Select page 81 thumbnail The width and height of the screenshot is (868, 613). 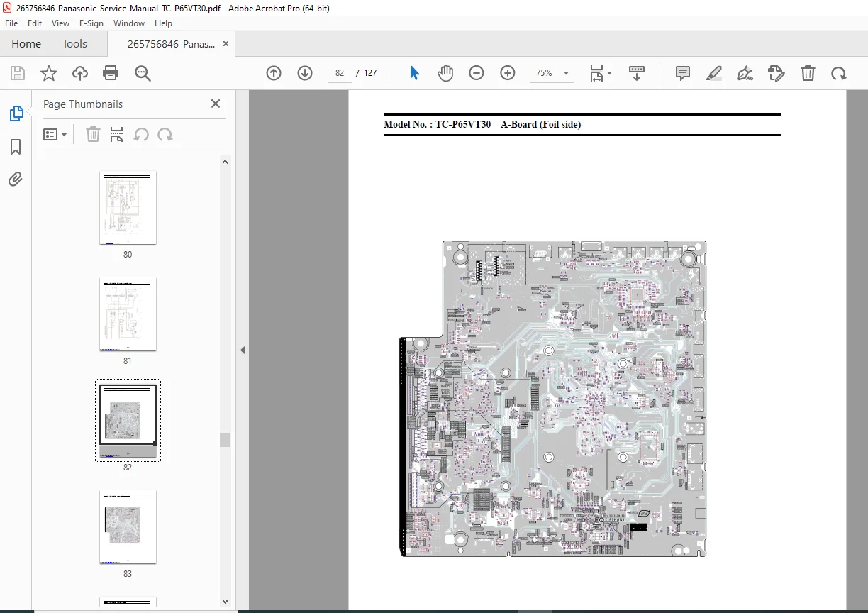(x=128, y=314)
